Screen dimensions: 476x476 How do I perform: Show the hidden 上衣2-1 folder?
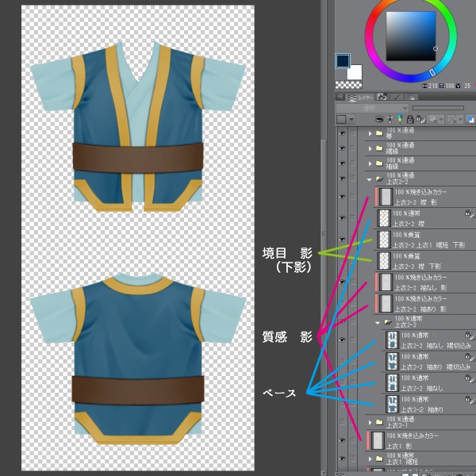[342, 422]
